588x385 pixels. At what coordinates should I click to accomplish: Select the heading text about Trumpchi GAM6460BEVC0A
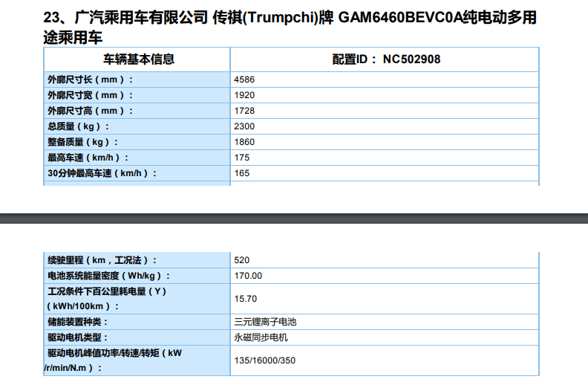click(290, 27)
